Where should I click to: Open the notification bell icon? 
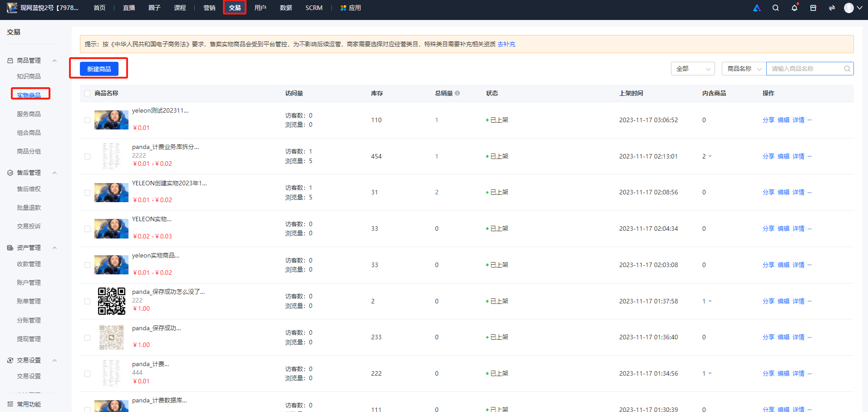(794, 8)
